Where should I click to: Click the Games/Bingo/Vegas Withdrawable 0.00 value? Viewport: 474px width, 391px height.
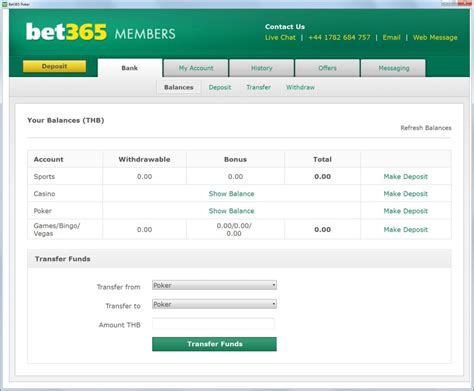(144, 230)
